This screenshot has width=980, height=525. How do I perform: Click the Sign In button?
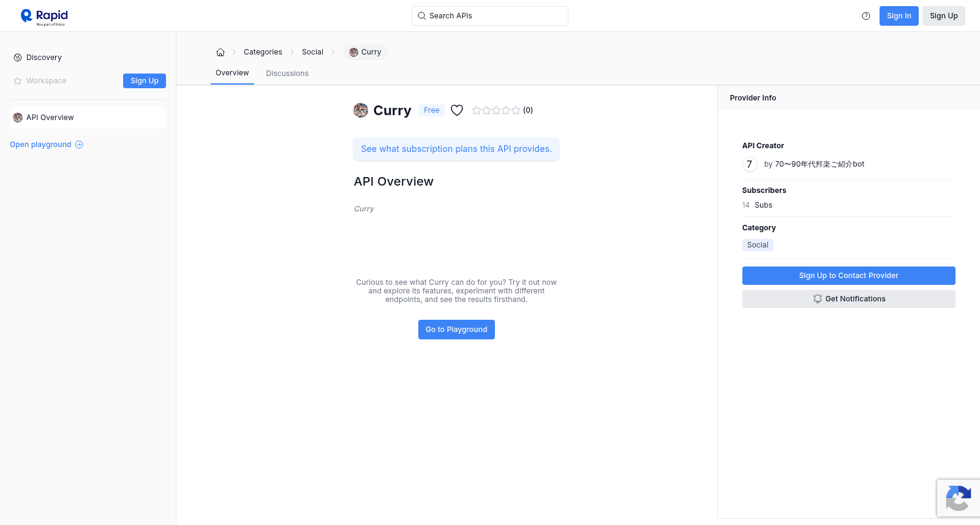click(899, 16)
